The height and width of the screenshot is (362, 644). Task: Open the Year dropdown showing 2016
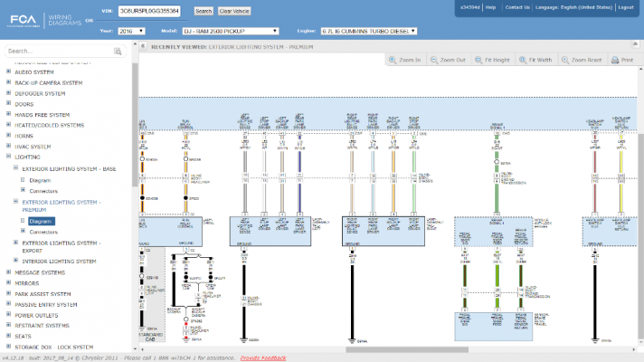point(131,32)
